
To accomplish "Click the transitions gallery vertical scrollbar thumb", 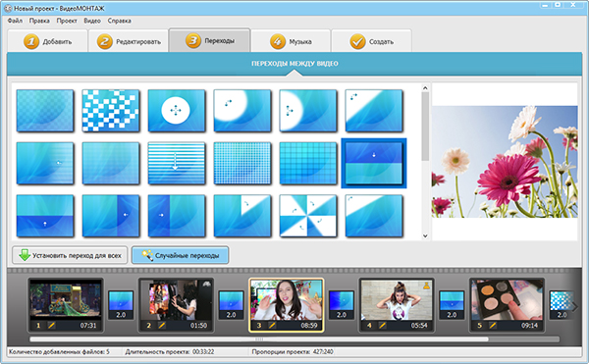I will (x=425, y=127).
